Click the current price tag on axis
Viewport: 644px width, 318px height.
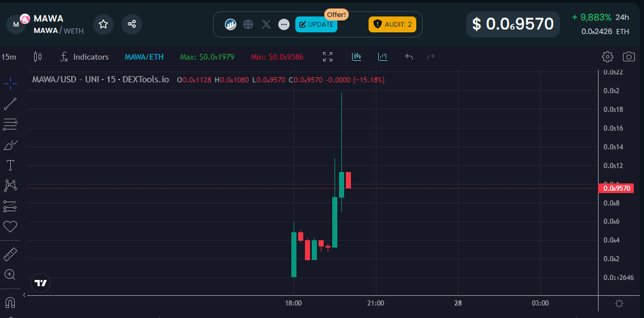click(x=616, y=188)
